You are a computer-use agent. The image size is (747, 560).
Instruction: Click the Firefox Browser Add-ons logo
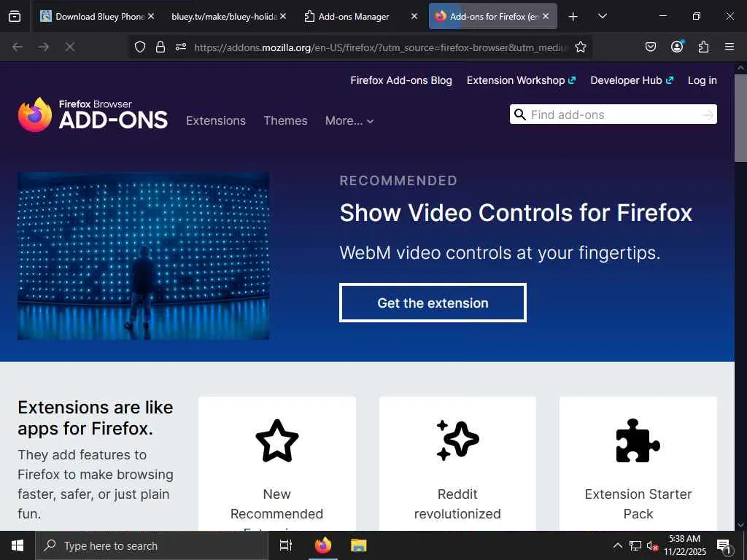tap(93, 114)
